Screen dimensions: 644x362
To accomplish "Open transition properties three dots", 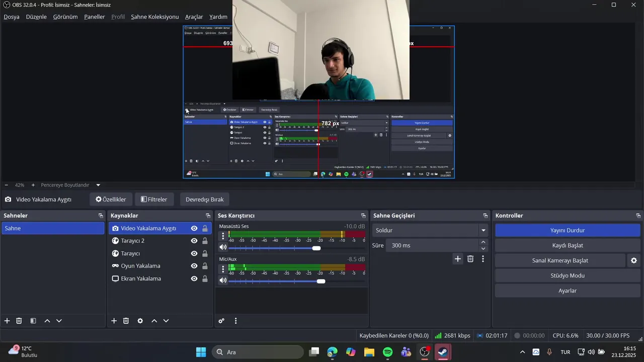I will point(483,259).
